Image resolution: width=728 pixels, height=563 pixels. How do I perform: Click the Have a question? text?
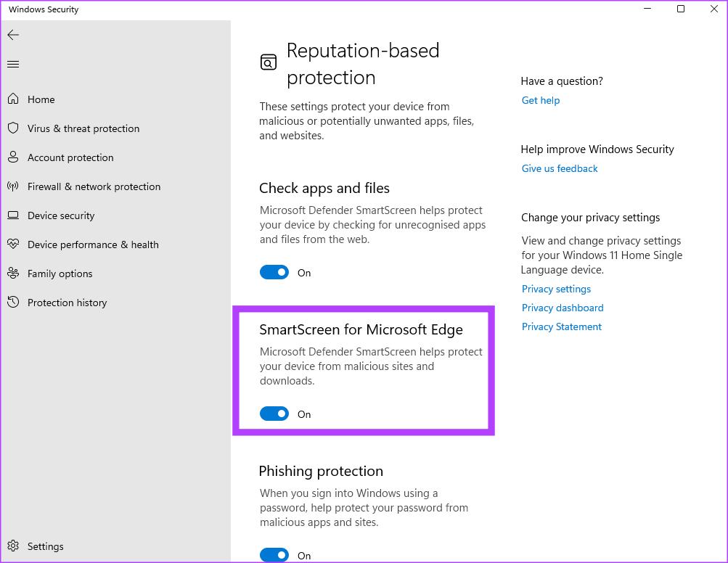tap(562, 81)
